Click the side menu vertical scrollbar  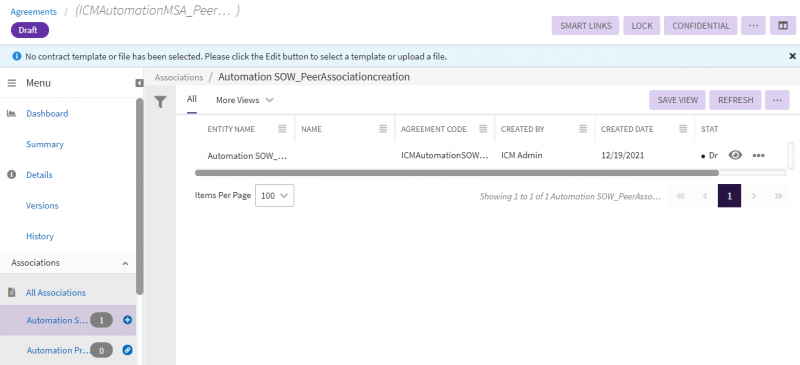click(x=140, y=197)
